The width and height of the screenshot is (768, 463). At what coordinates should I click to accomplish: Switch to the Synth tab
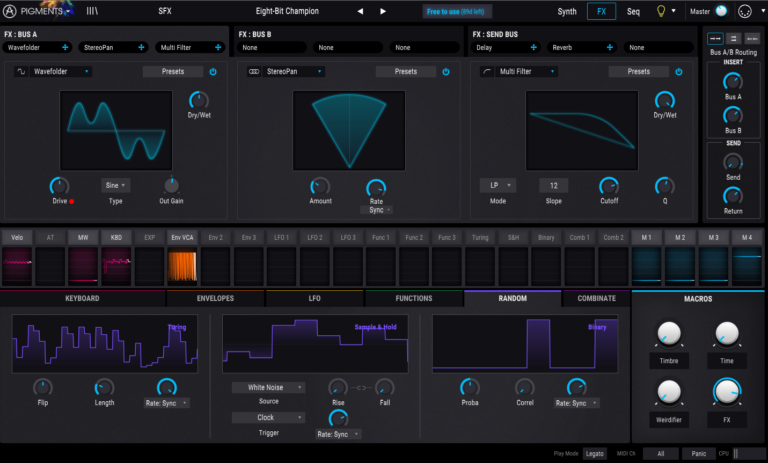(x=567, y=12)
